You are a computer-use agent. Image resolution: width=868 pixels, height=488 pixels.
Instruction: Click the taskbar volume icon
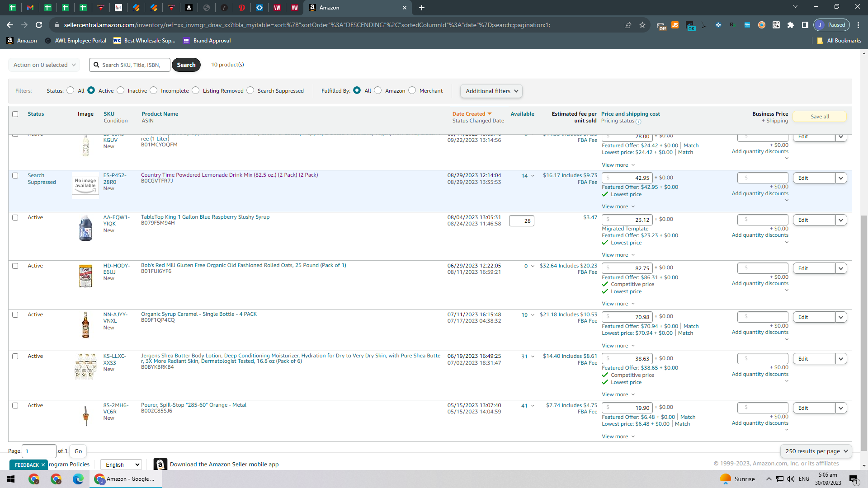click(x=791, y=479)
